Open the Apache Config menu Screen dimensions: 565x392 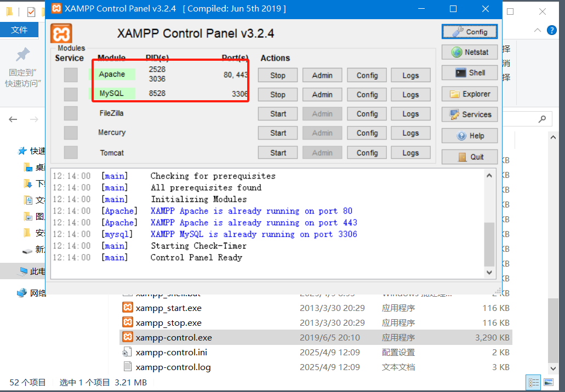[x=367, y=75]
